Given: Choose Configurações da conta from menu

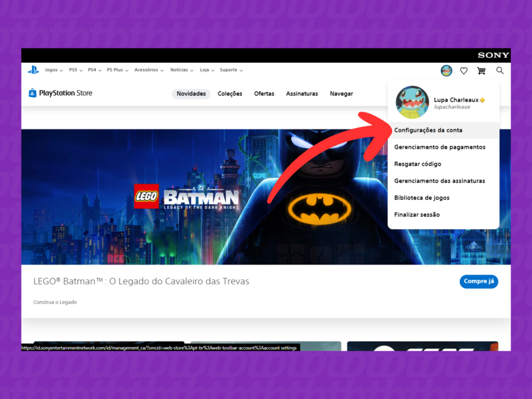Looking at the screenshot, I should point(443,130).
